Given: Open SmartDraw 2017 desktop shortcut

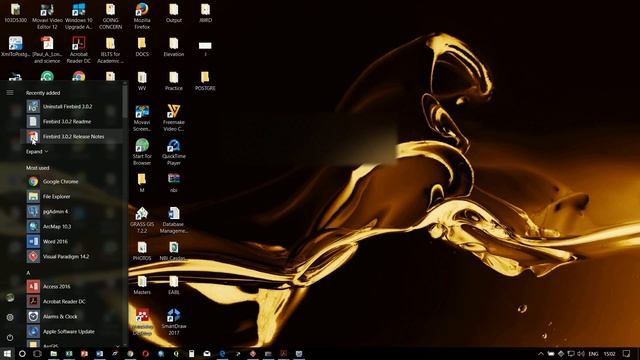Looking at the screenshot, I should tap(173, 322).
